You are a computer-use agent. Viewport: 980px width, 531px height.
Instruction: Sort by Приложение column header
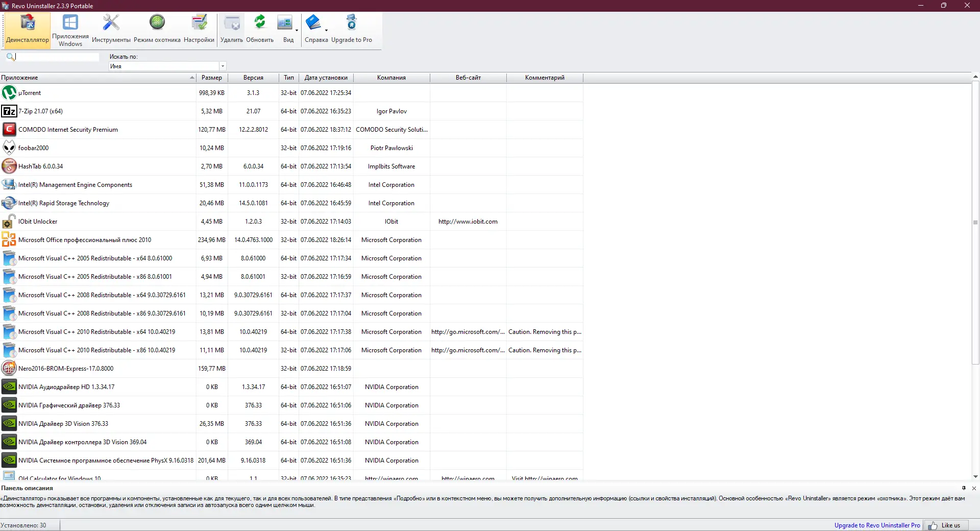click(x=98, y=78)
